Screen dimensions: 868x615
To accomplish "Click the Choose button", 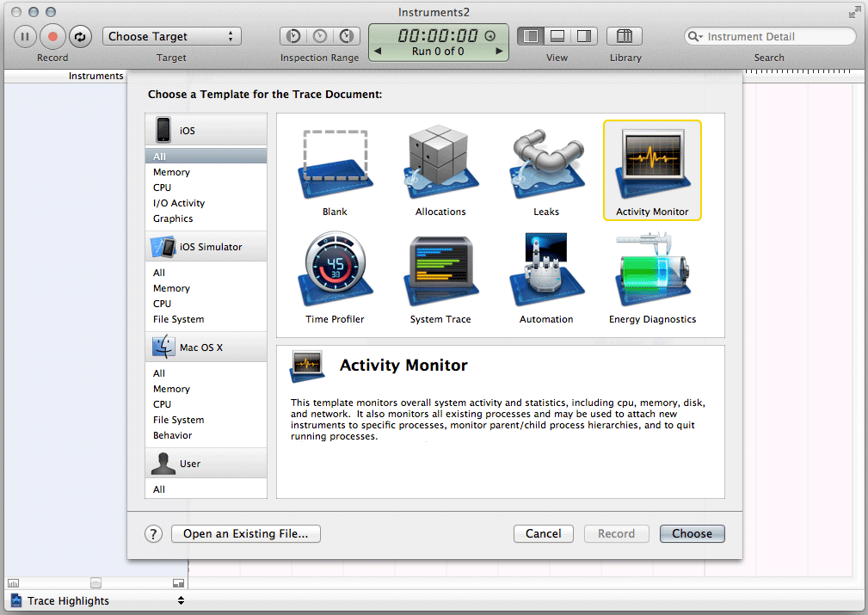I will click(692, 533).
